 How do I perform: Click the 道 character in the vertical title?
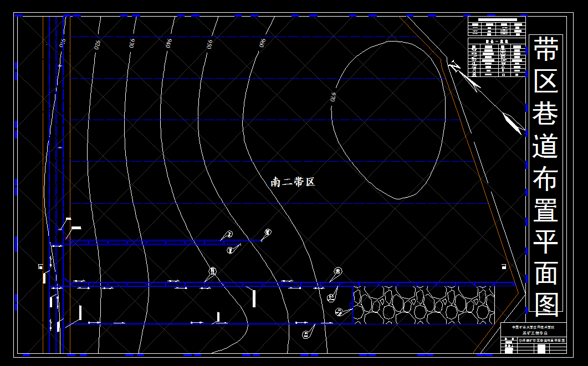pos(546,146)
